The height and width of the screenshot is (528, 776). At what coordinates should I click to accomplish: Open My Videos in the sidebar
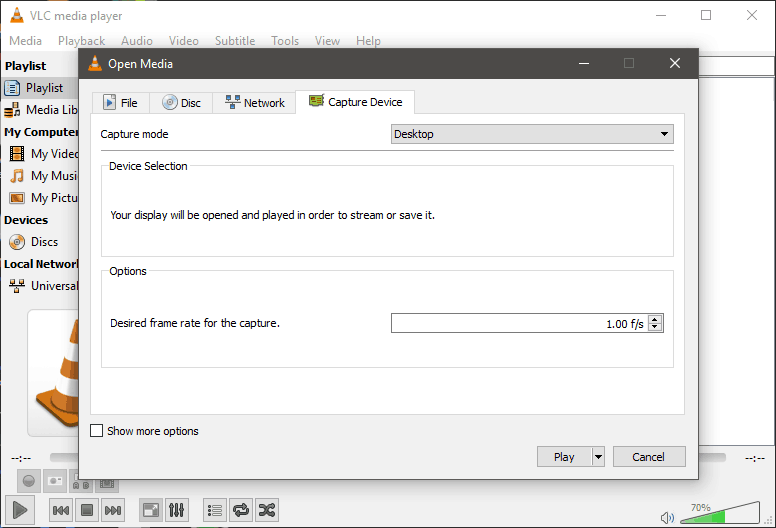42,154
